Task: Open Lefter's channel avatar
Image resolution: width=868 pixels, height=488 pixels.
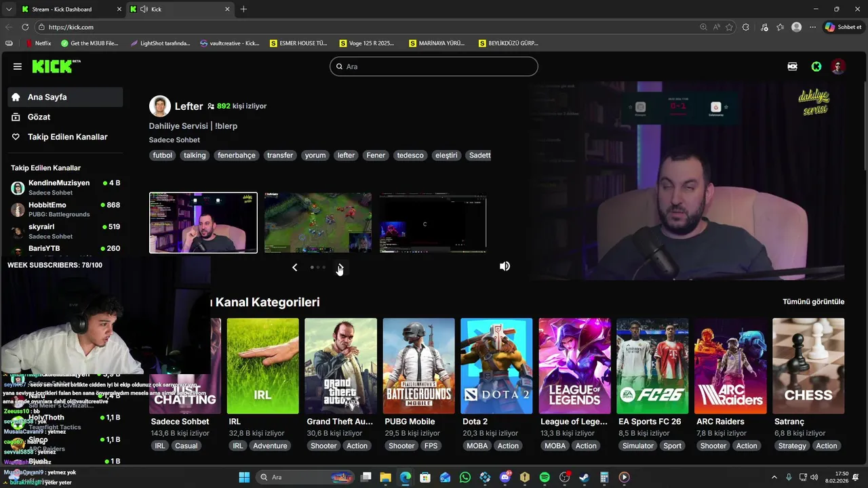Action: 160,106
